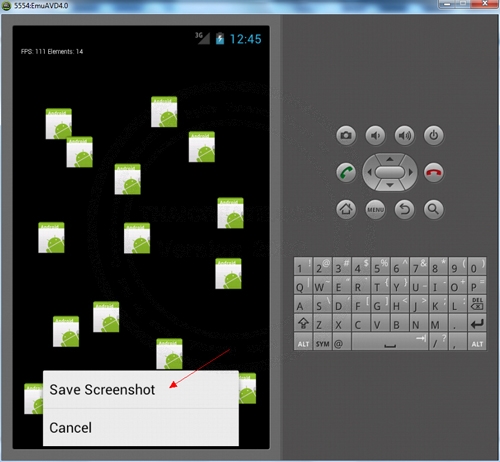This screenshot has width=500, height=462.
Task: Tap the number 8 key
Action: tap(438, 266)
